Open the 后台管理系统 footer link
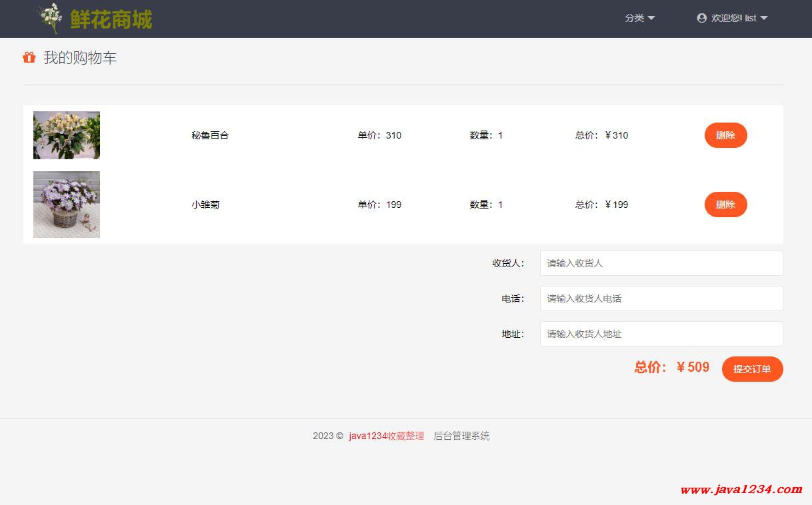The image size is (812, 505). (461, 436)
